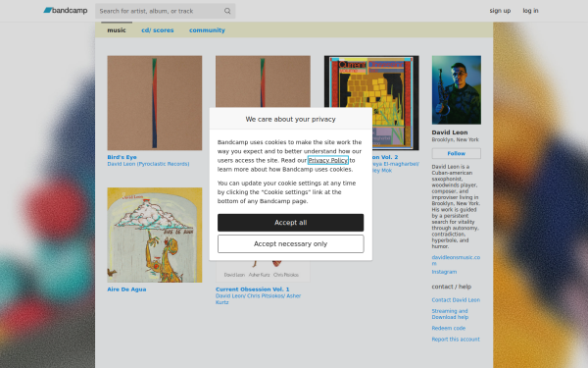The image size is (588, 368).
Task: Open the sign up link
Action: 500,11
